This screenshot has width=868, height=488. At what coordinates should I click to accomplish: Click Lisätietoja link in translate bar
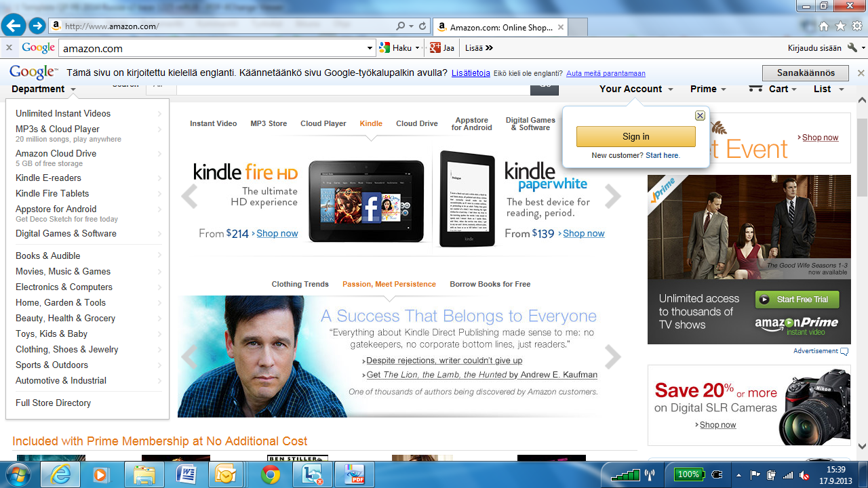coord(471,73)
